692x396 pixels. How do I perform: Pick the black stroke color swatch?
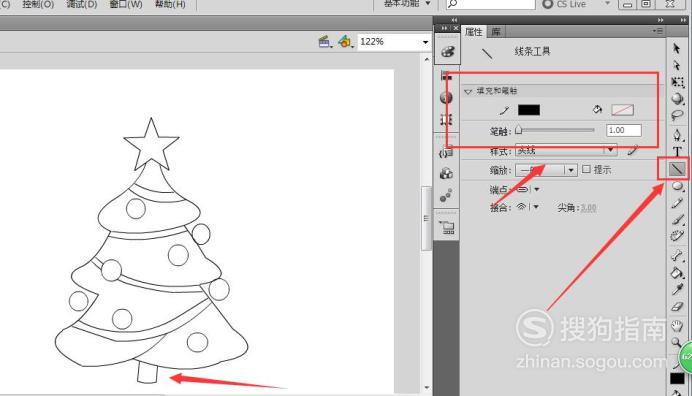[x=529, y=110]
